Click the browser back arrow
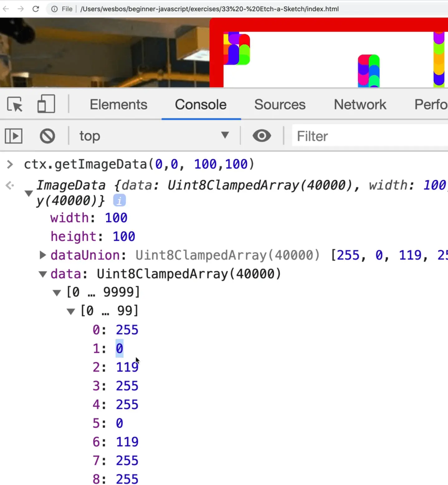The height and width of the screenshot is (485, 448). tap(6, 9)
